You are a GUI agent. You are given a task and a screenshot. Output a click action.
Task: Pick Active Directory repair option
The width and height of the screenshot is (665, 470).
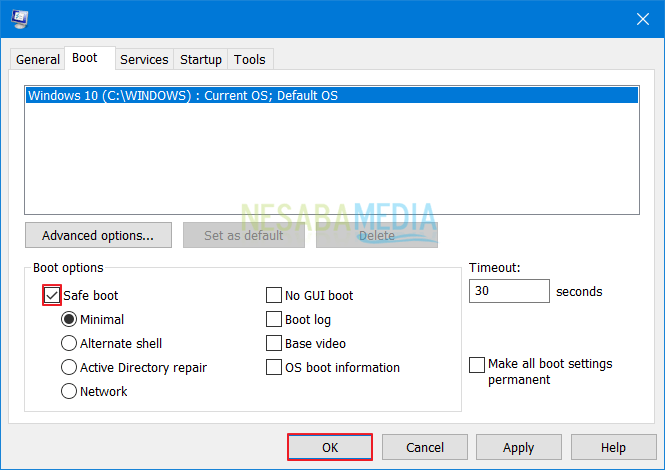[x=69, y=368]
